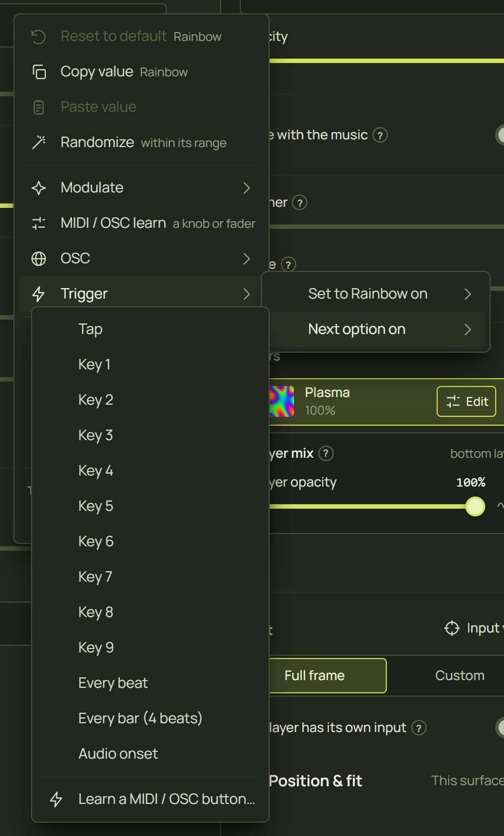The image size is (504, 836).
Task: Click the Randomize wand icon
Action: [x=39, y=143]
